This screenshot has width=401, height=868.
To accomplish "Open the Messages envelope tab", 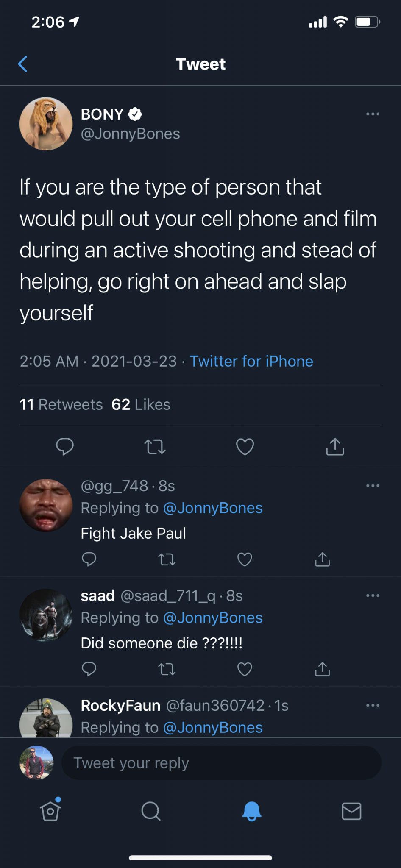I will tap(351, 811).
